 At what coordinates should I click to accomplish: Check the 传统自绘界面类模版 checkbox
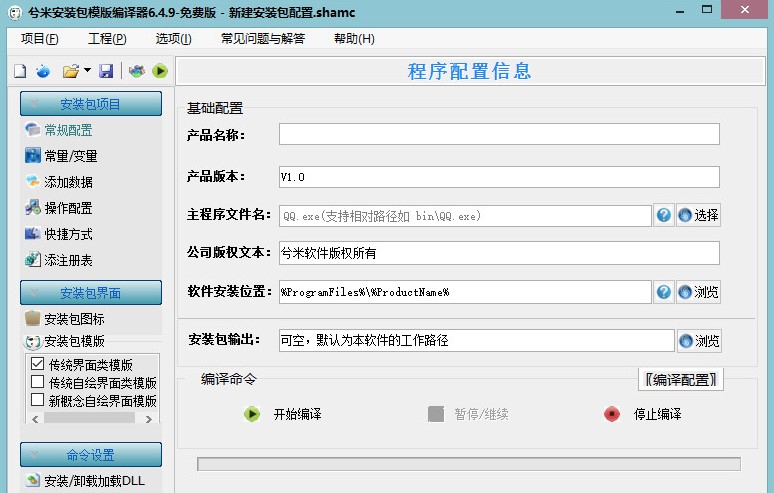click(38, 381)
